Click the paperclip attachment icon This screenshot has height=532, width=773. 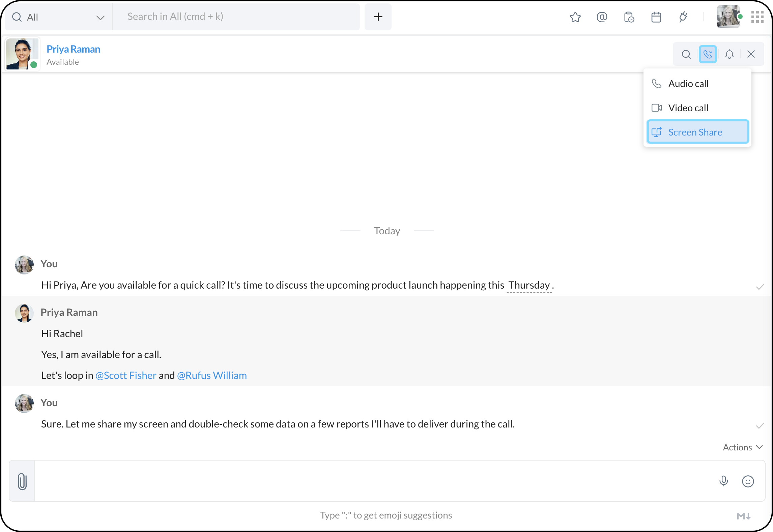tap(22, 481)
